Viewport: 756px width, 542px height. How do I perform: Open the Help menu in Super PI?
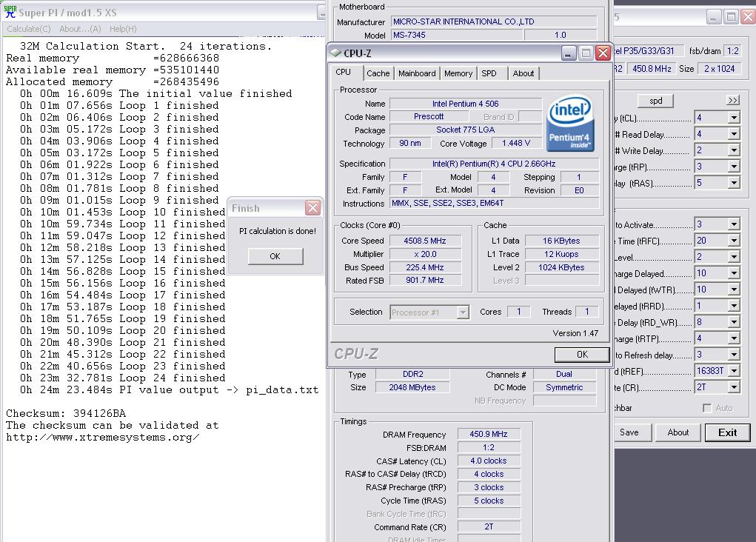click(x=123, y=29)
